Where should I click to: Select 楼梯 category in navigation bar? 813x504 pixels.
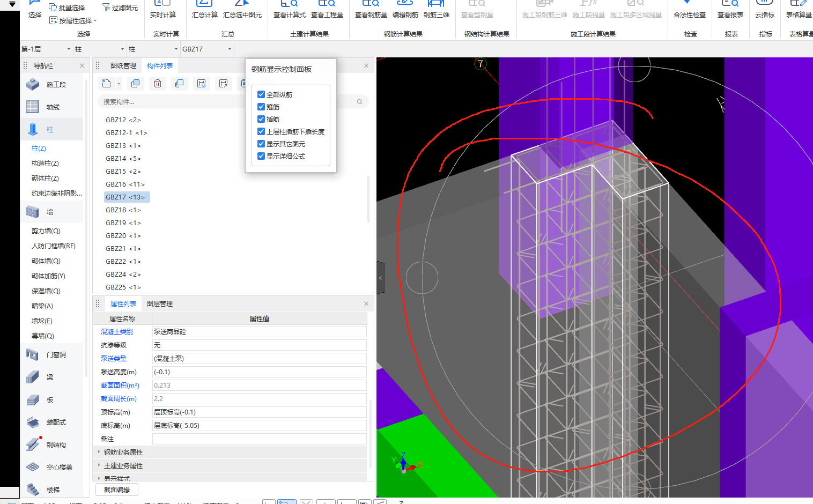(51, 490)
